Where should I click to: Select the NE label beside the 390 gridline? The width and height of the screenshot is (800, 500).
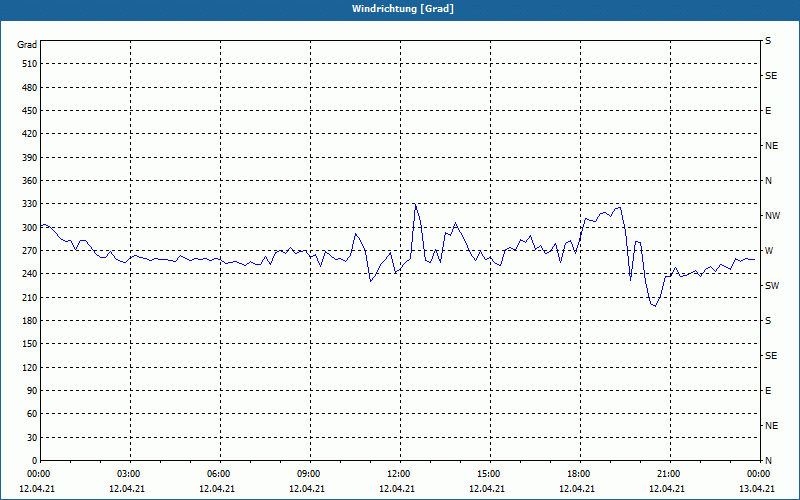(771, 146)
